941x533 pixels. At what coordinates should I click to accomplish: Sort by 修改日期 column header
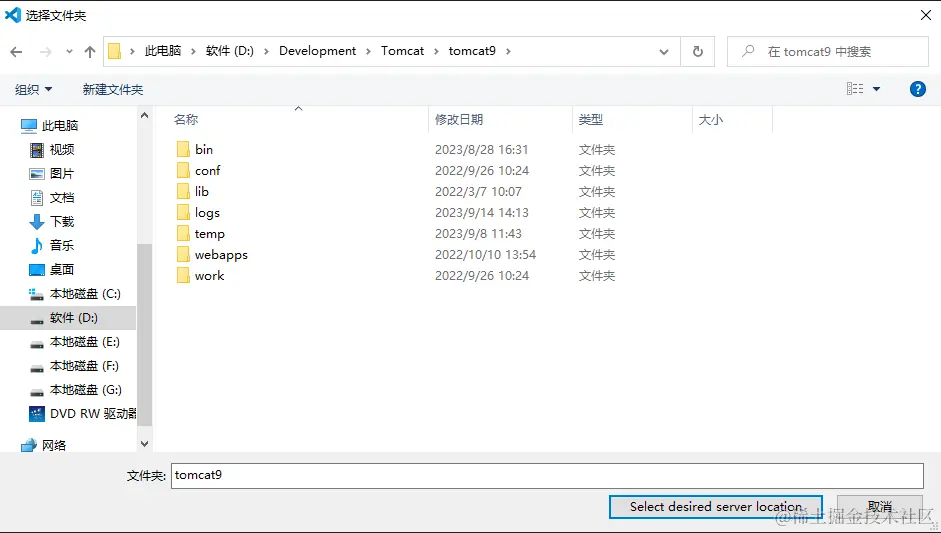tap(459, 119)
